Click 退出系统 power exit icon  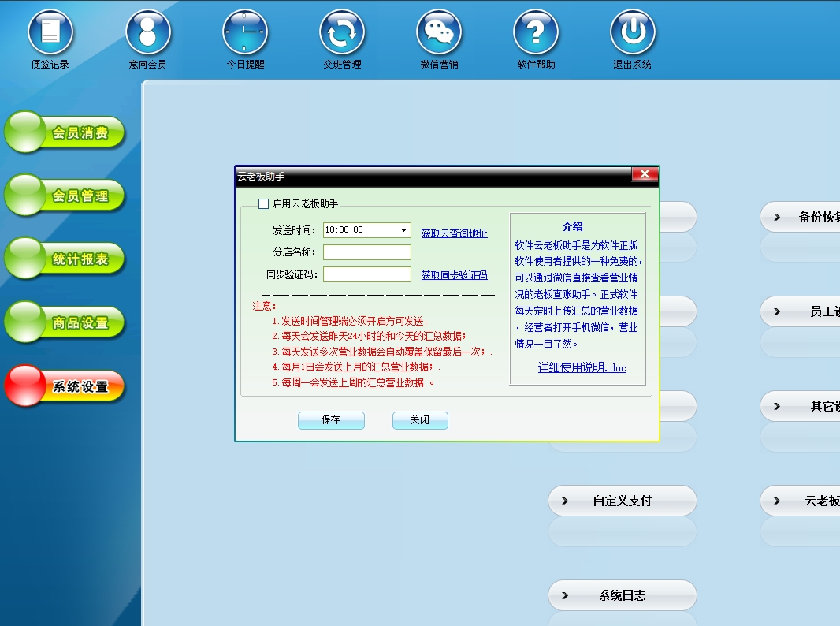632,33
